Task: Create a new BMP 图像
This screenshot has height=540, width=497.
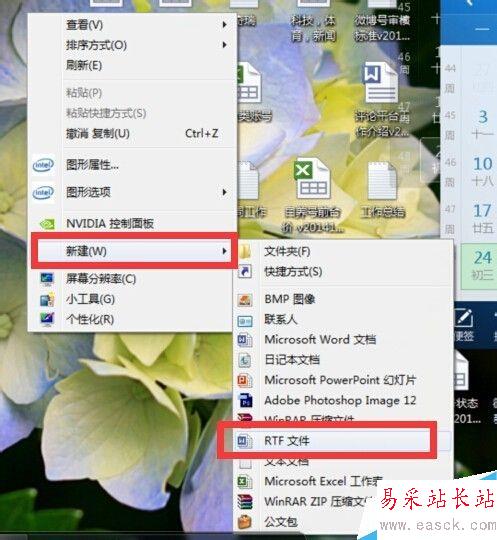Action: coord(344,299)
